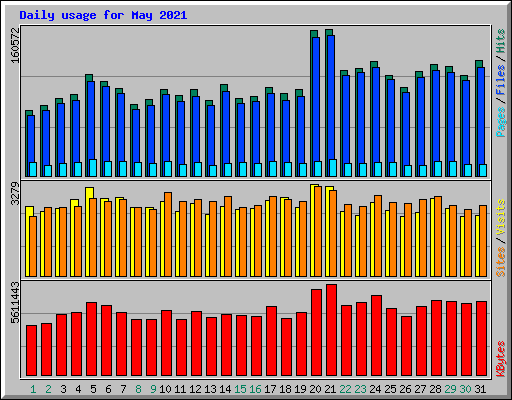Viewport: 512px width, 400px height.
Task: Click day 1 on the x-axis
Action: click(x=33, y=389)
